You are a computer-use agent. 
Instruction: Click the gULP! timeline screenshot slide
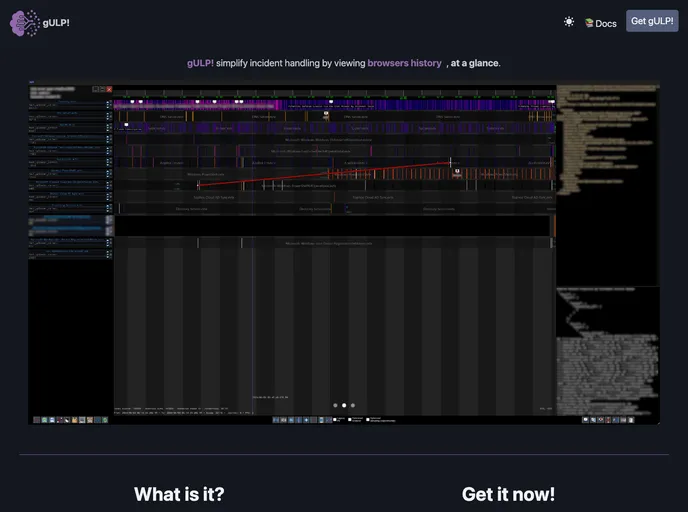[344, 252]
